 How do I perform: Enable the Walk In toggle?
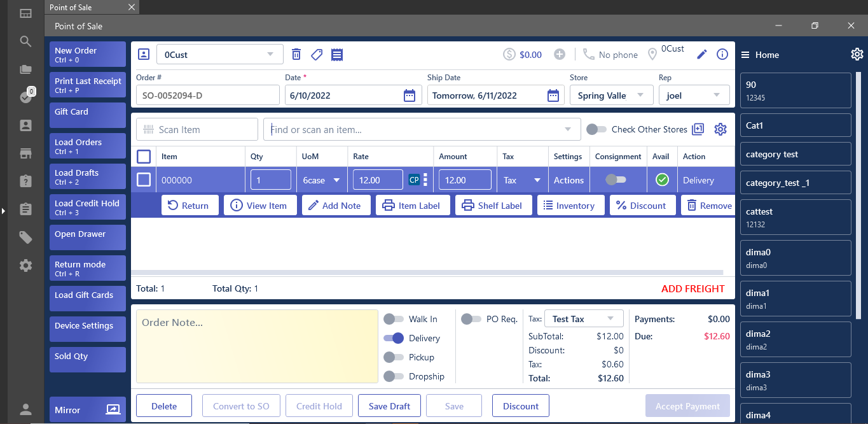[394, 319]
